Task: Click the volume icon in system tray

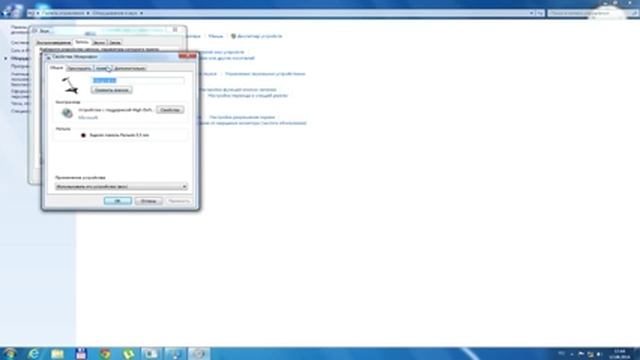Action: 600,354
